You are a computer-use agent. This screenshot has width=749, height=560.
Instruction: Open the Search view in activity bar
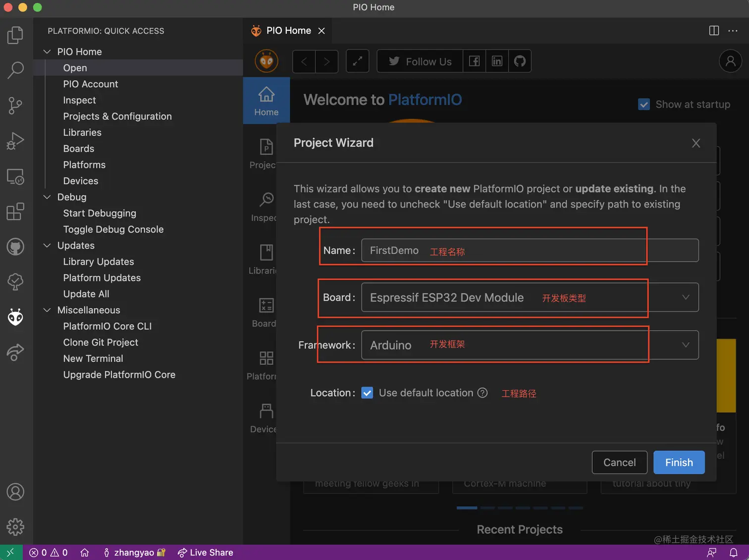[x=15, y=70]
